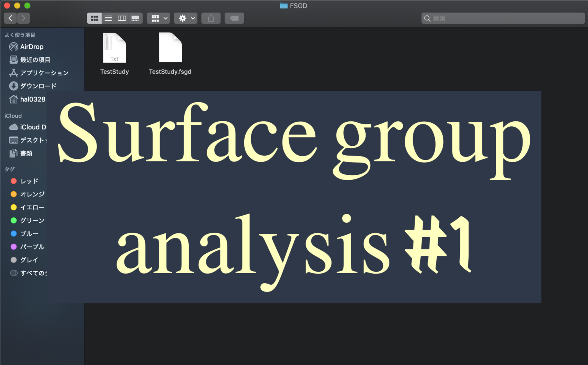Open the Share button in the toolbar
This screenshot has width=588, height=365.
[x=211, y=18]
